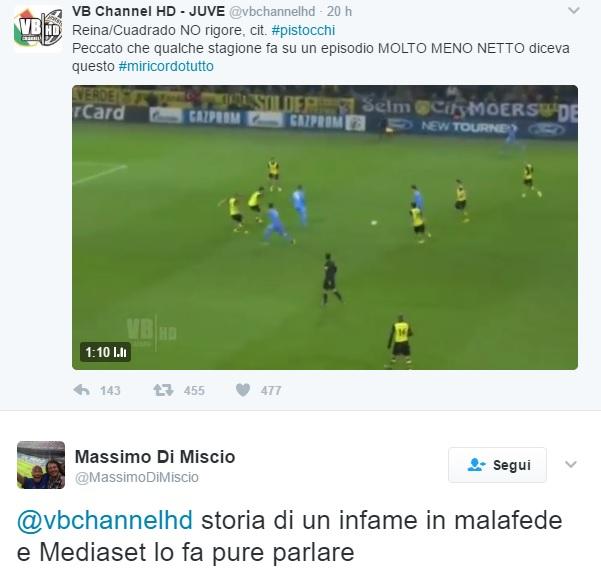Open the @vbchannelhd mention in reply

tap(105, 520)
